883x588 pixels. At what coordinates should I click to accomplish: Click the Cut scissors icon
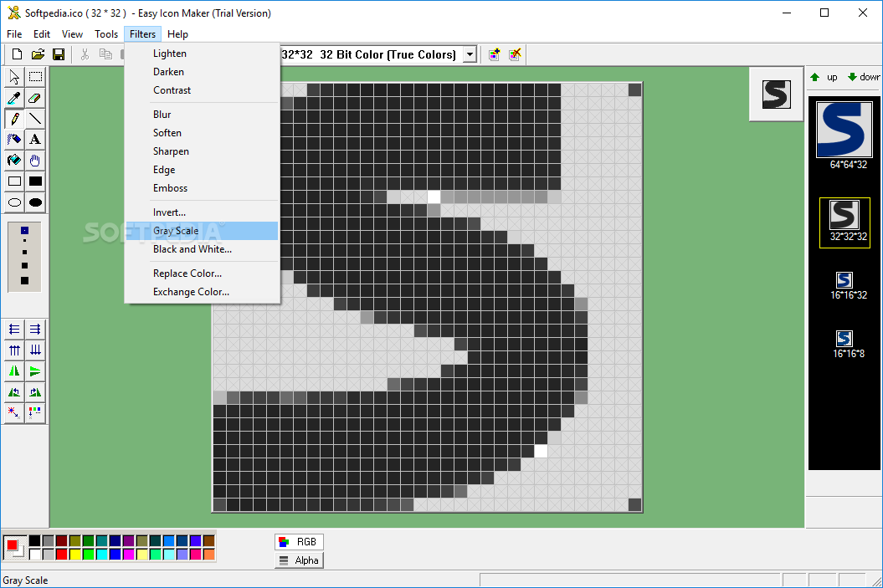click(x=85, y=54)
